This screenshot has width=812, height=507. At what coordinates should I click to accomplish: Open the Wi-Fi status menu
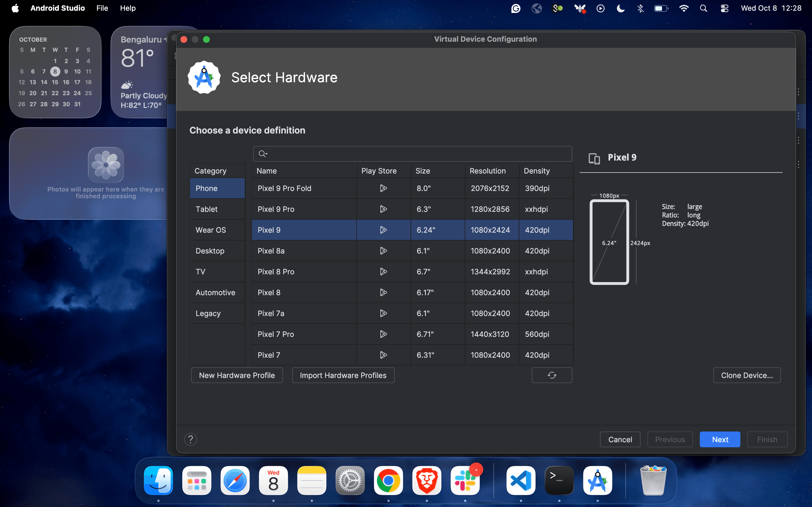(x=683, y=8)
